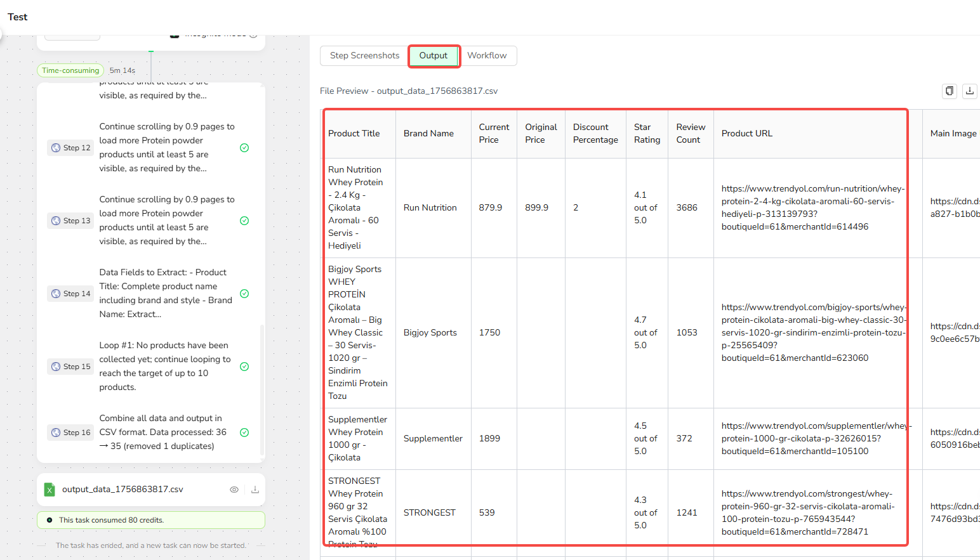Copy the file preview contents icon
Image resolution: width=980 pixels, height=560 pixels.
(x=950, y=91)
